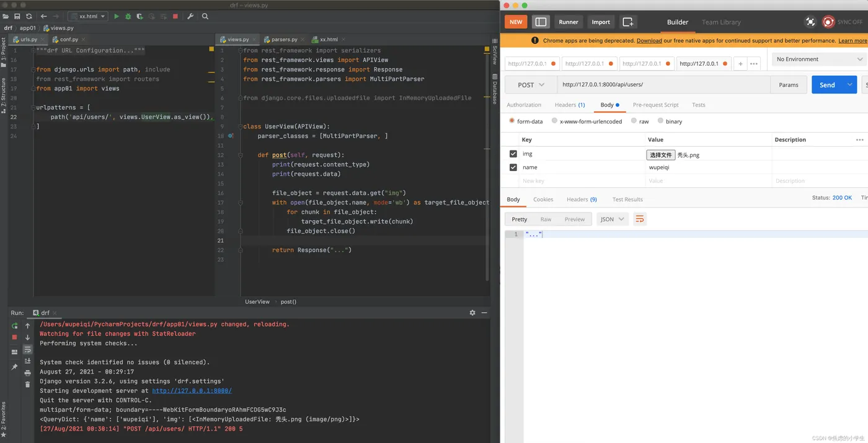Click the blue Send button
The height and width of the screenshot is (443, 868).
[827, 85]
